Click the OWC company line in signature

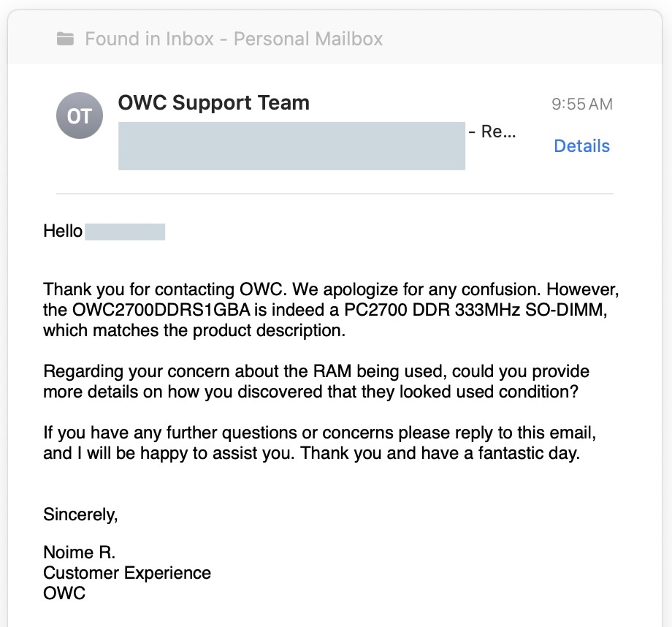tap(64, 593)
